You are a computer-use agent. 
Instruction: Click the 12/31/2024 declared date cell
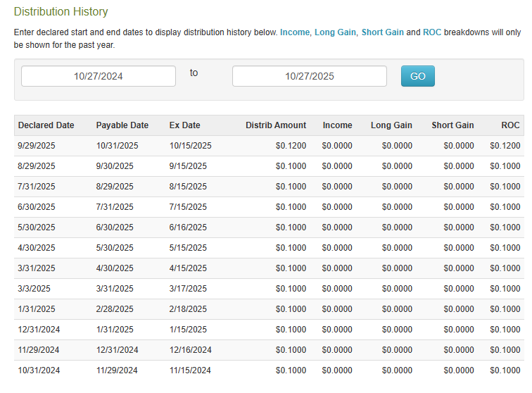point(39,330)
